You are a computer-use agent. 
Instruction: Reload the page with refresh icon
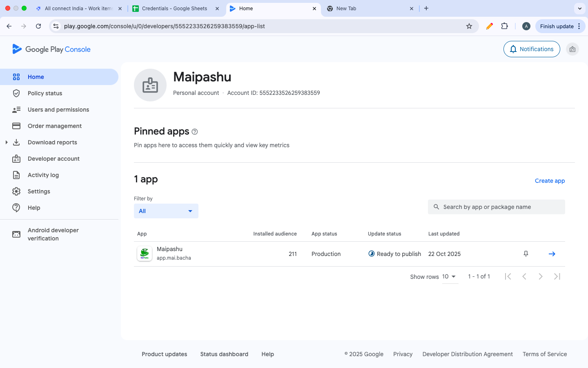(x=38, y=26)
